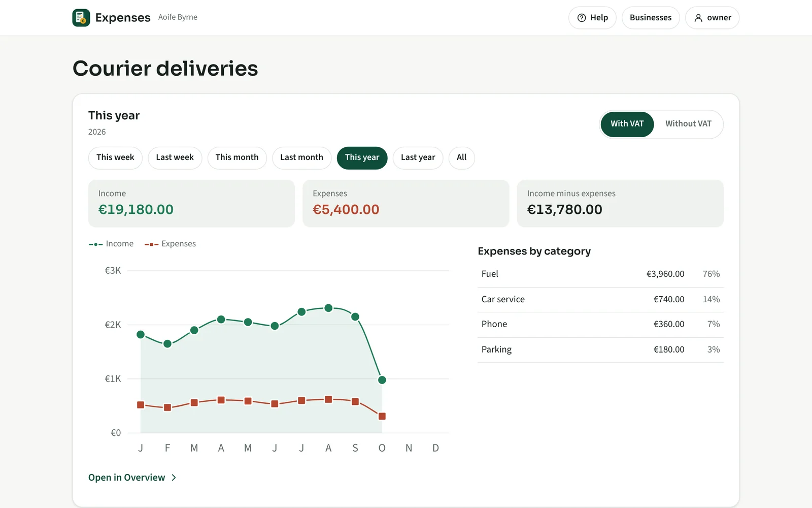
Task: Switch to Without VAT view
Action: (688, 124)
